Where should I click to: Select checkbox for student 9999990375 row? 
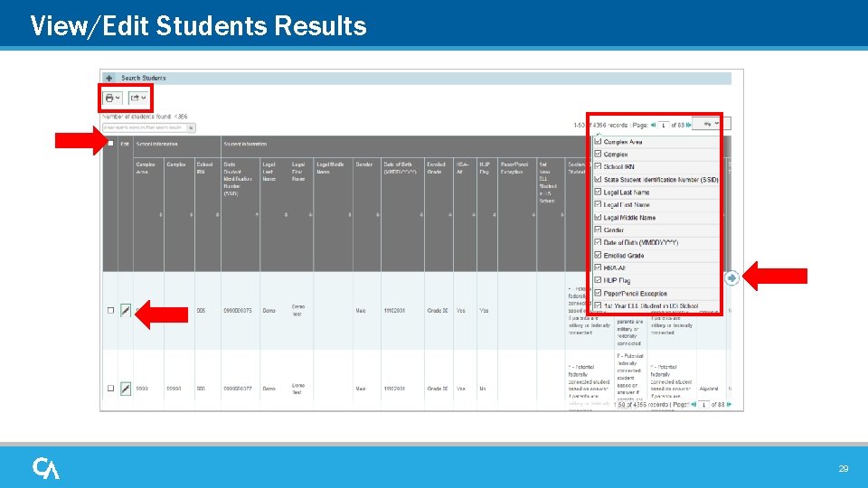[110, 310]
